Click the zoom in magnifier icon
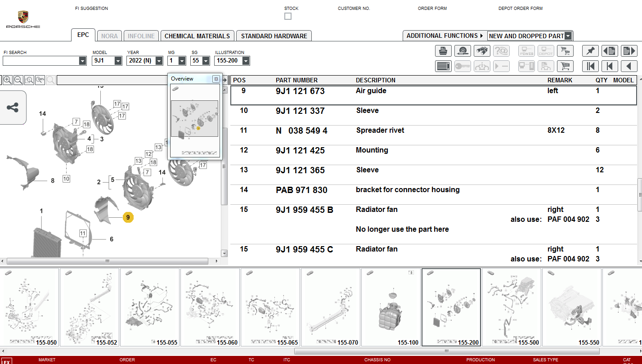This screenshot has height=364, width=642. (7, 80)
